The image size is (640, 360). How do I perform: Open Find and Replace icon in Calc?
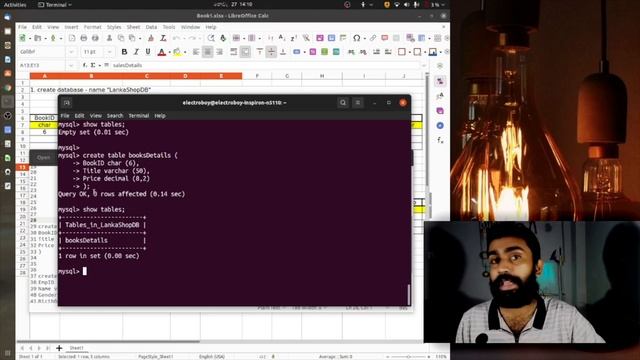[x=211, y=38]
